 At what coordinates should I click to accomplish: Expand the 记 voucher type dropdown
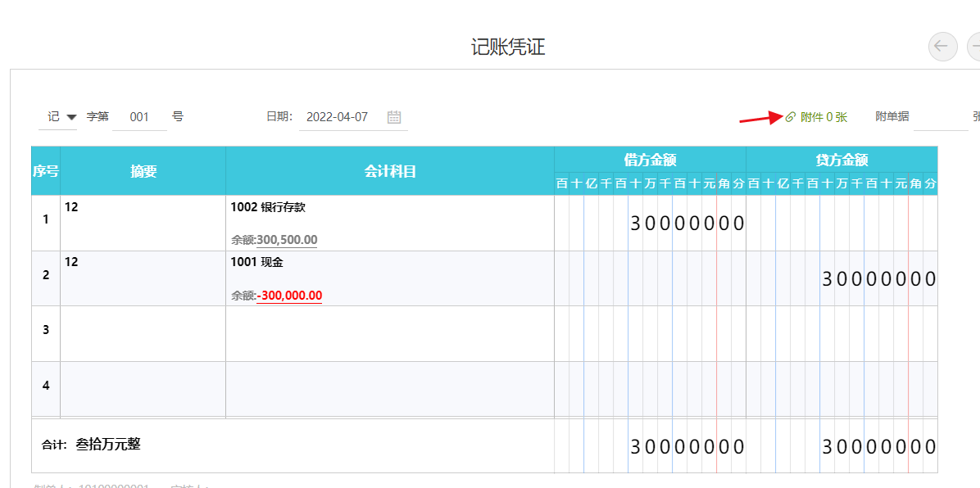click(71, 117)
